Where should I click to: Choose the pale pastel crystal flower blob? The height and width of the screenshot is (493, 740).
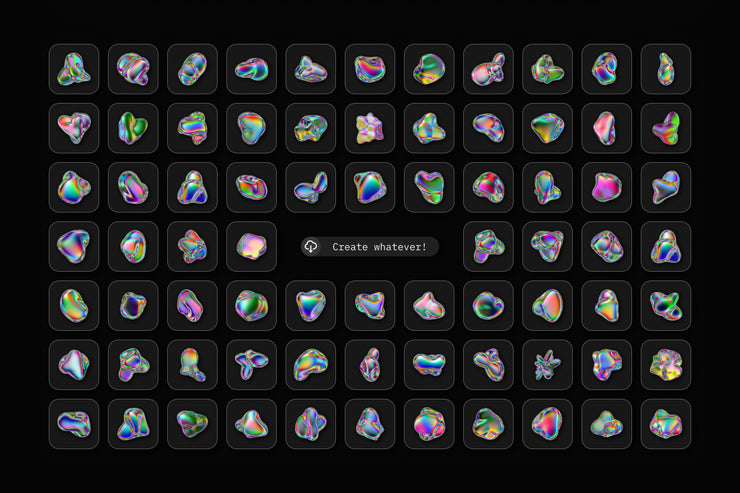pos(370,128)
